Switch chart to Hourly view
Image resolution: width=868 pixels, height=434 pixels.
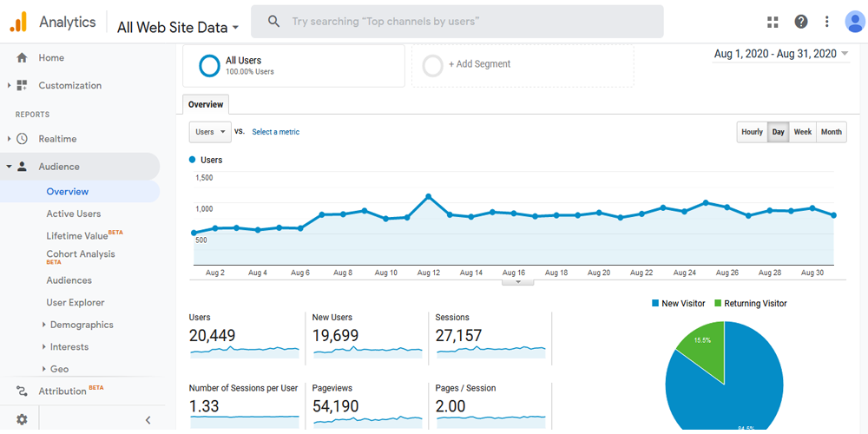752,132
